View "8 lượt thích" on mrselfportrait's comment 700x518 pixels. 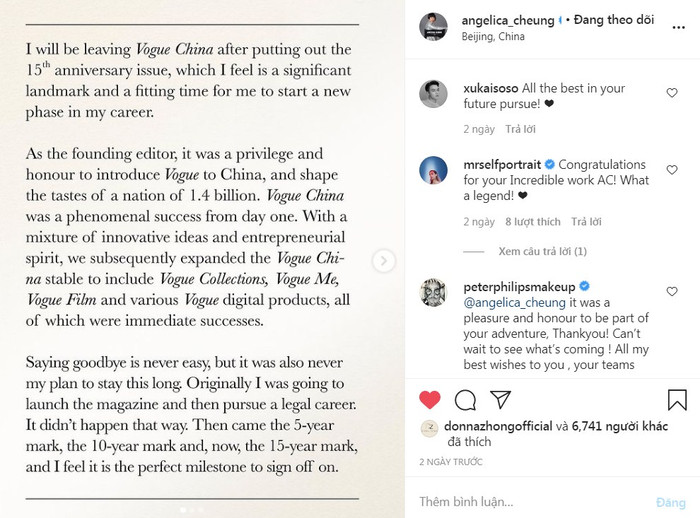[533, 221]
